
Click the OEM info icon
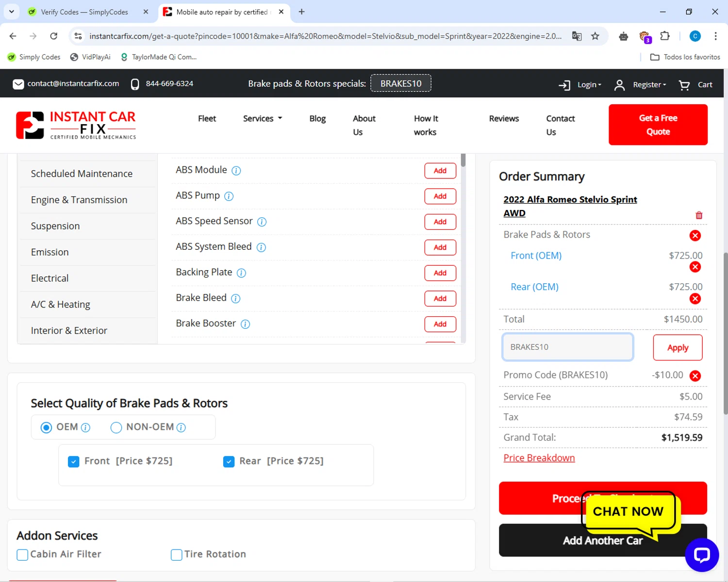pos(85,428)
